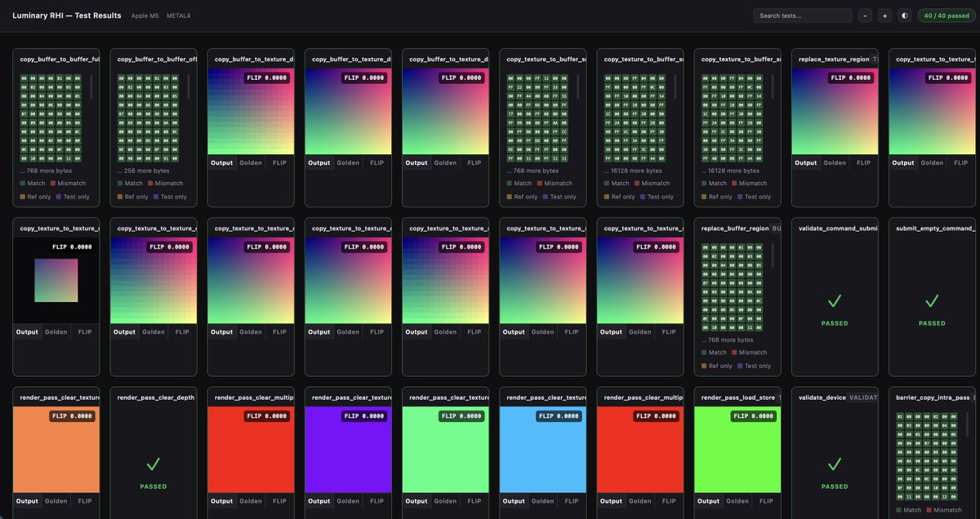The width and height of the screenshot is (980, 519).
Task: Open the replace_buffer_region card title
Action: pyautogui.click(x=735, y=228)
